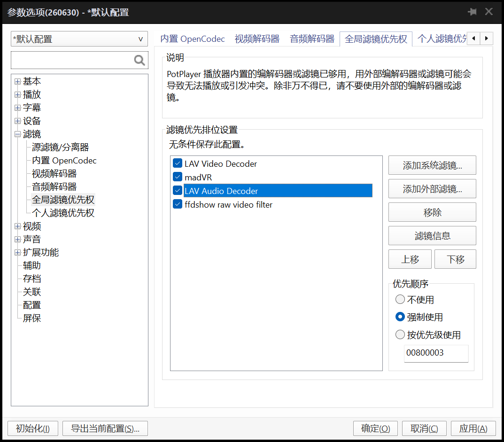Open the 默认配置 profile dropdown
Image resolution: width=504 pixels, height=442 pixels.
[79, 39]
